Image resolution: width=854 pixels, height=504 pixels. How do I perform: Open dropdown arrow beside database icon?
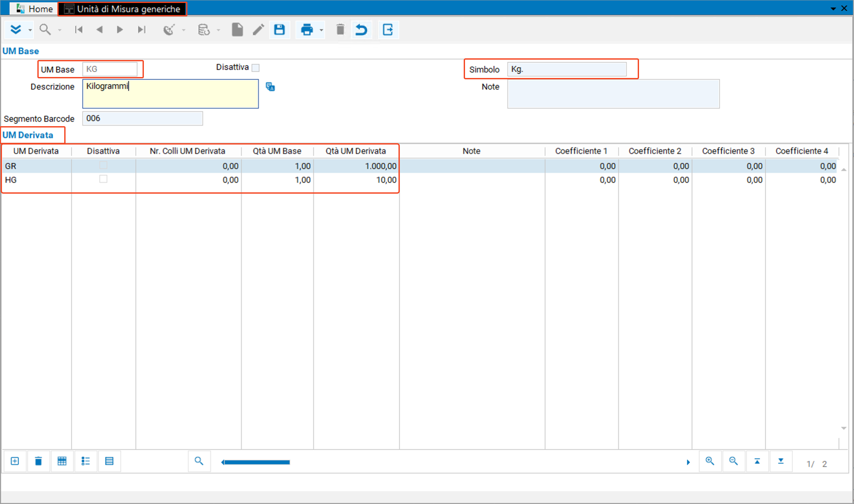click(x=218, y=30)
